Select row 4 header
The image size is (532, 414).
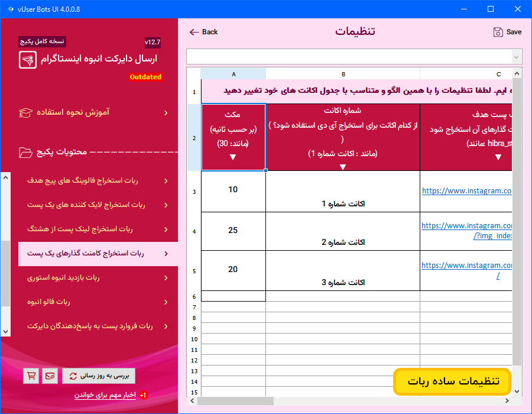[194, 231]
